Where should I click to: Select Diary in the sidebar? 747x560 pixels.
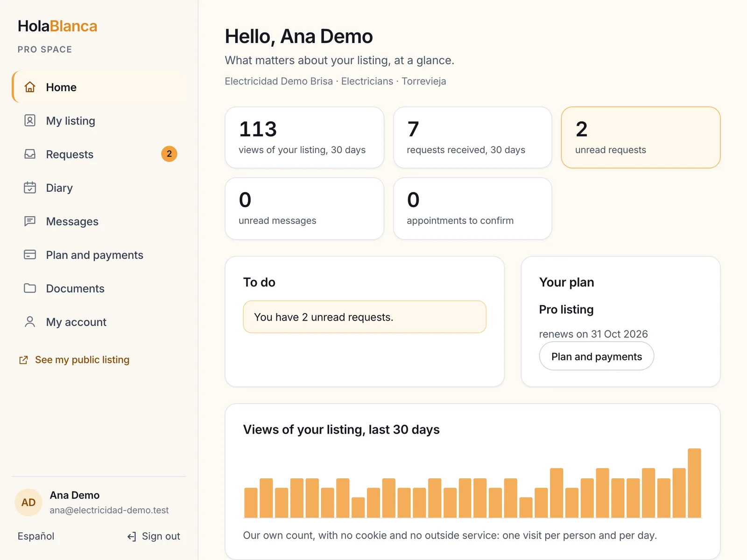[x=99, y=188]
